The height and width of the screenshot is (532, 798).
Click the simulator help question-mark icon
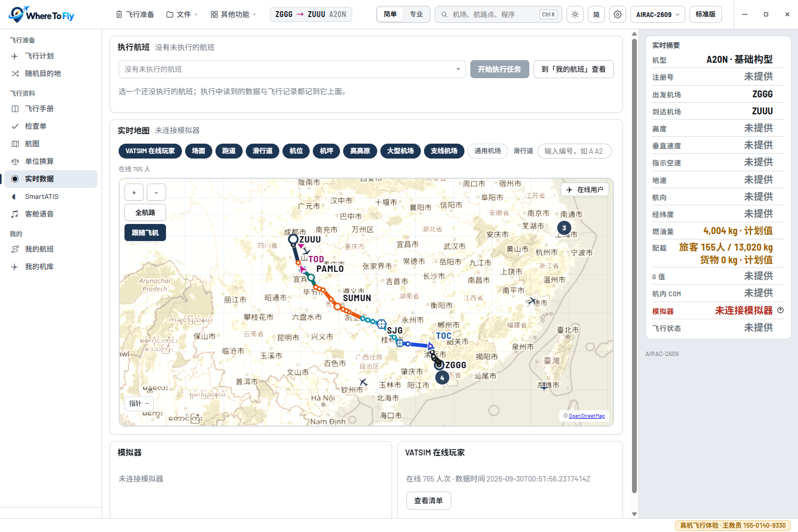[x=780, y=310]
